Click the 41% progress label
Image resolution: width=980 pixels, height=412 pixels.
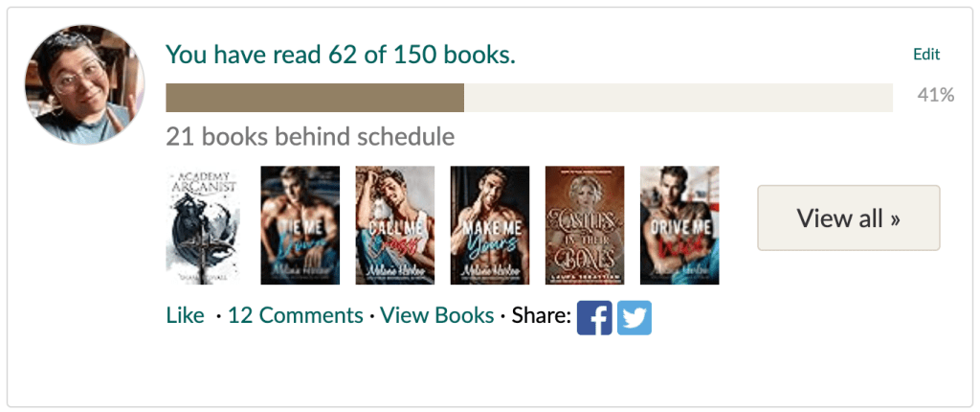tap(936, 95)
